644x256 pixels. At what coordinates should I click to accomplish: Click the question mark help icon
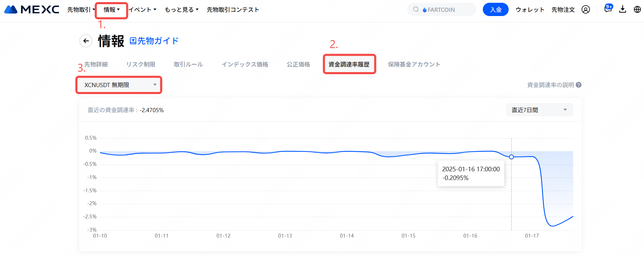tap(578, 85)
